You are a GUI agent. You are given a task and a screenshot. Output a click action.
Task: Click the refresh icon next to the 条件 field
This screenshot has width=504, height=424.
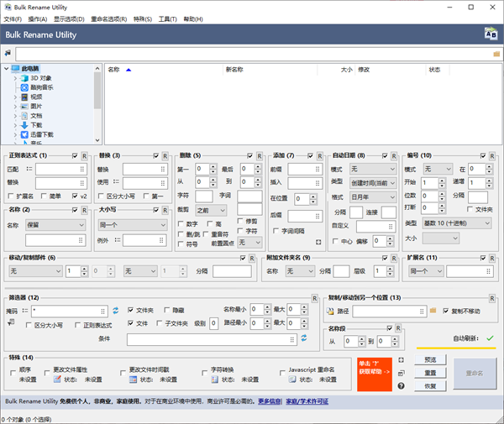[x=304, y=338]
